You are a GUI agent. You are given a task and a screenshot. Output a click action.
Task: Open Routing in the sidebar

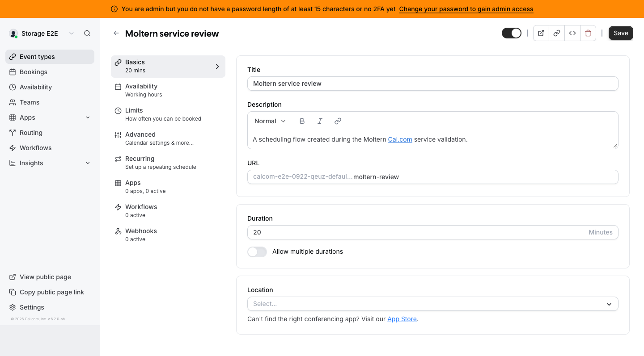coord(50,133)
